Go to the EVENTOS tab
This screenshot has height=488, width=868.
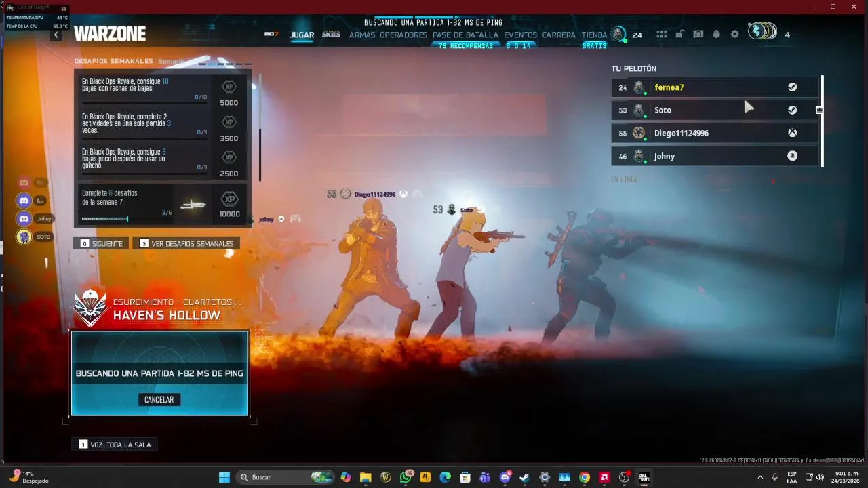(x=520, y=35)
